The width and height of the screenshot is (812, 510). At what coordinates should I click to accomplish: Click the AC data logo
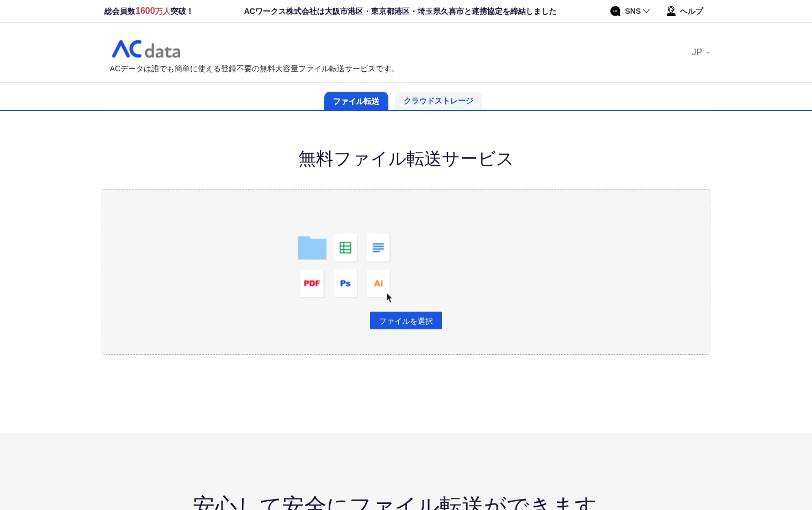(x=146, y=49)
